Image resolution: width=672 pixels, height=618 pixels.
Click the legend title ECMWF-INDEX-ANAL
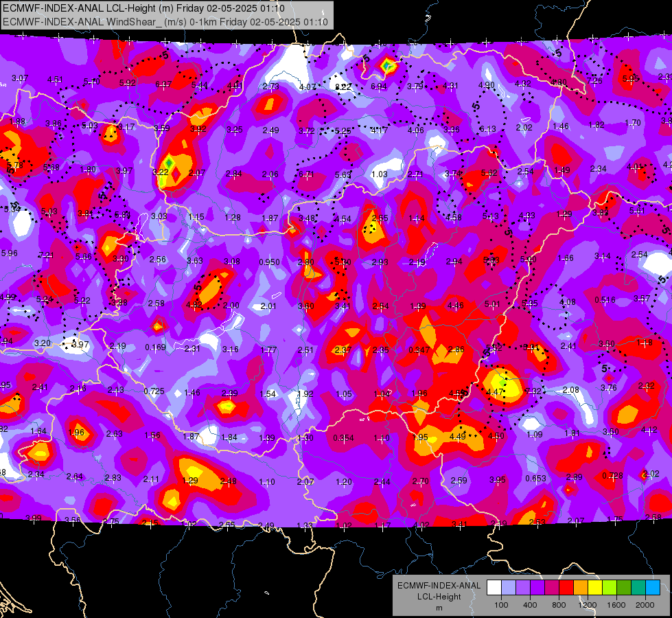coord(439,586)
